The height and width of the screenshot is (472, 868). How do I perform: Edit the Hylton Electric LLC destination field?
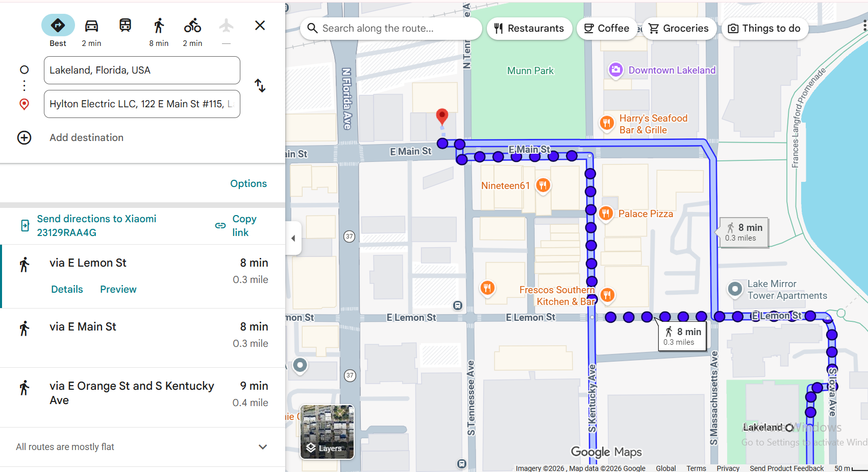(x=142, y=104)
